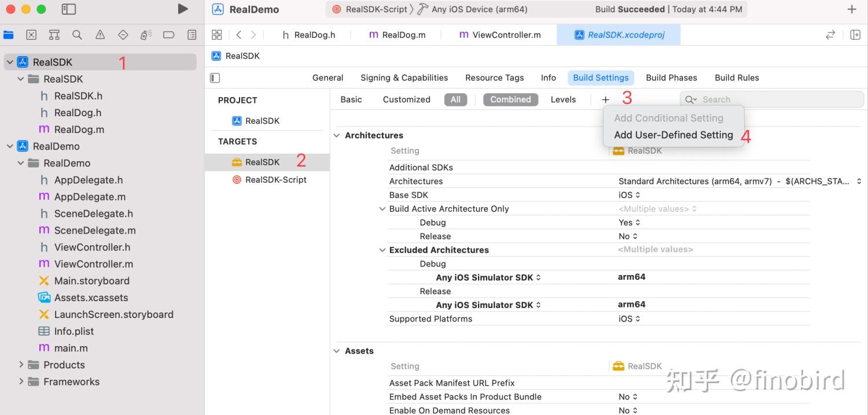Switch to Signing & Capabilities tab
The height and width of the screenshot is (415, 868).
(404, 77)
